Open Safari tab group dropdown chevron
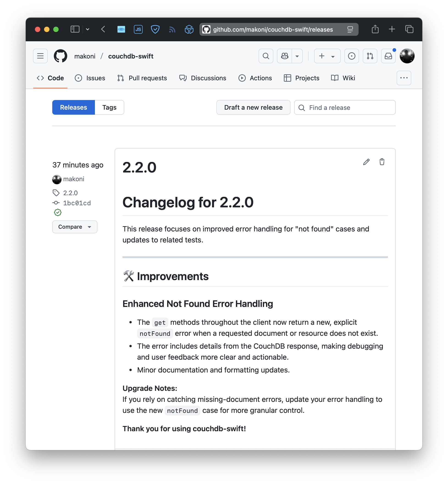The width and height of the screenshot is (448, 484). 88,29
